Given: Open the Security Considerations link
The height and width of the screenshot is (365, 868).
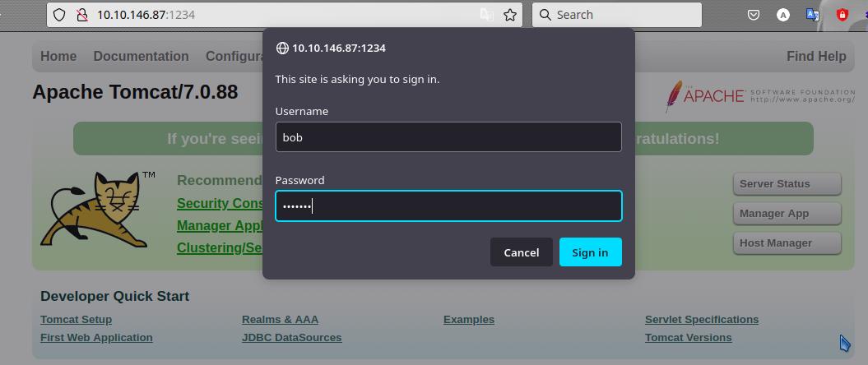Looking at the screenshot, I should (220, 204).
